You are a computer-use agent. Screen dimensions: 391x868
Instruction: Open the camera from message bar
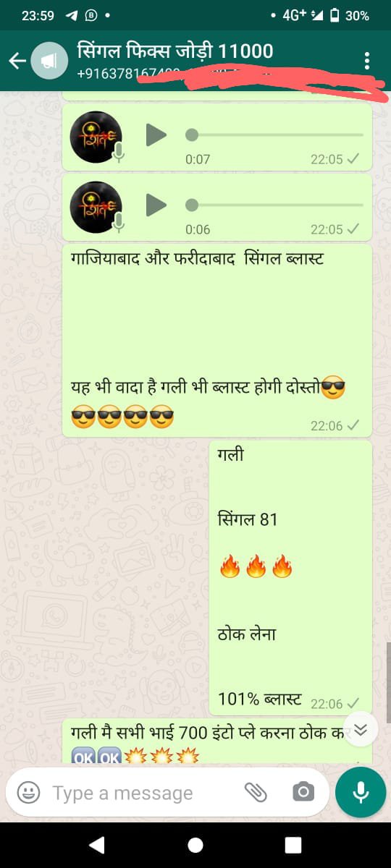[303, 793]
